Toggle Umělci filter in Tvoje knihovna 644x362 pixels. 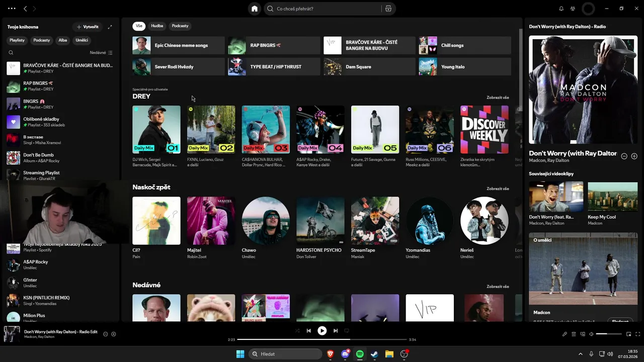coord(82,40)
